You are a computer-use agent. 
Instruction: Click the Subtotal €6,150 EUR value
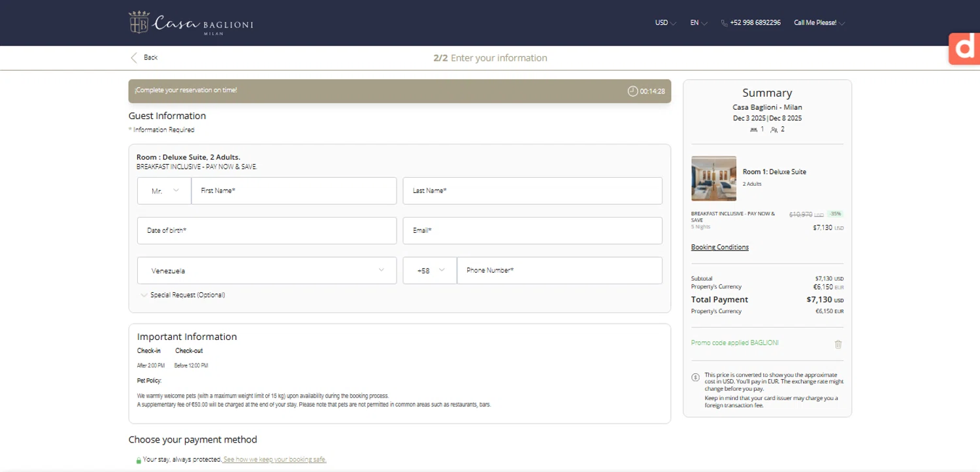tap(828, 287)
